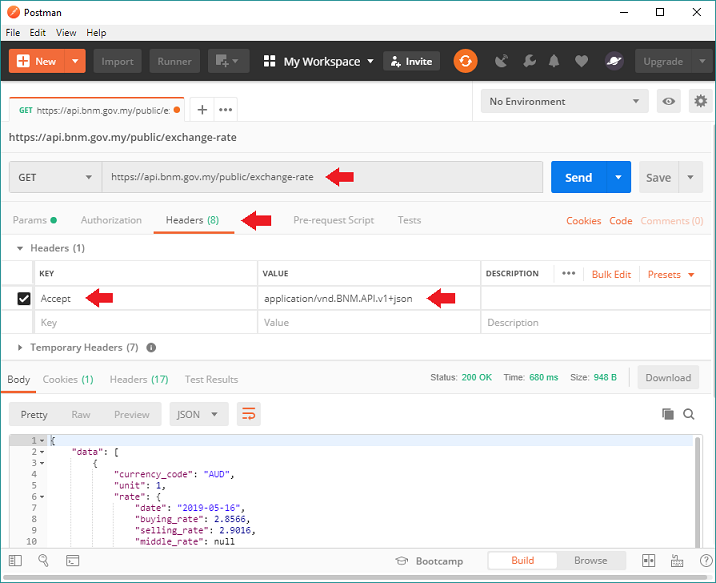The height and width of the screenshot is (583, 716).
Task: Click the response body vertical scrollbar
Action: coord(697,492)
